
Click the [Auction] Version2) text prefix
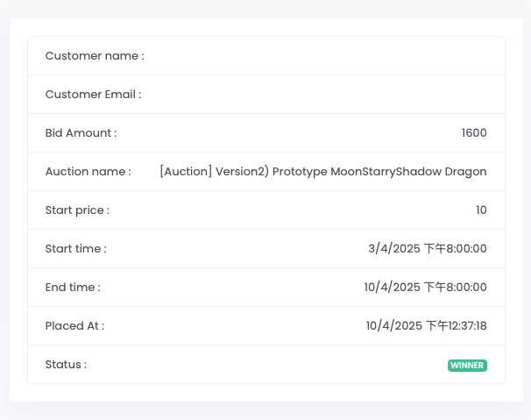point(214,172)
